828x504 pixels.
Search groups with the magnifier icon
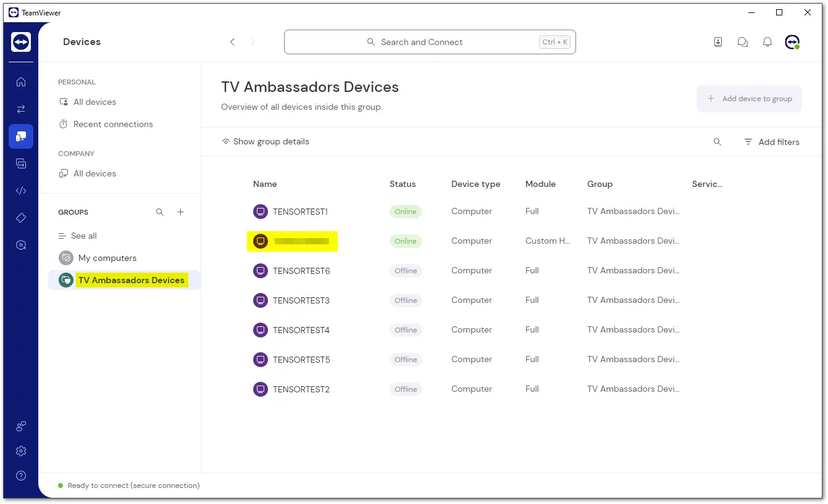[160, 212]
